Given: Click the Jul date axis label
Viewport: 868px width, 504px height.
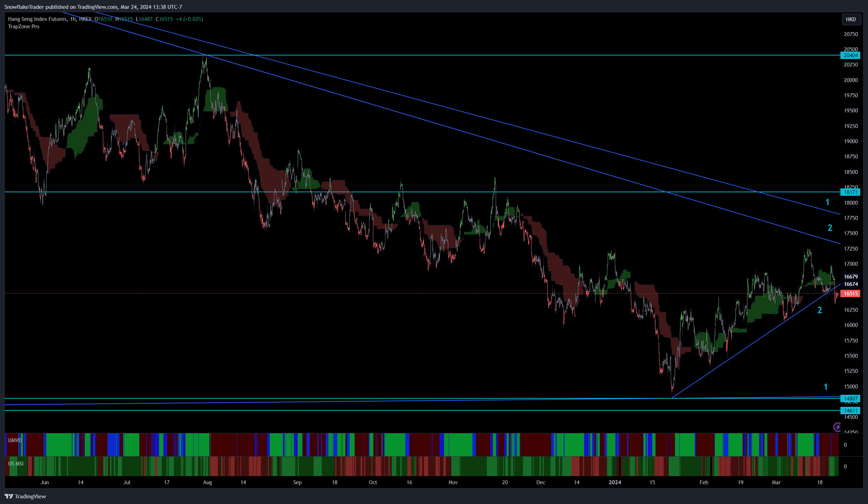Looking at the screenshot, I should 127,482.
